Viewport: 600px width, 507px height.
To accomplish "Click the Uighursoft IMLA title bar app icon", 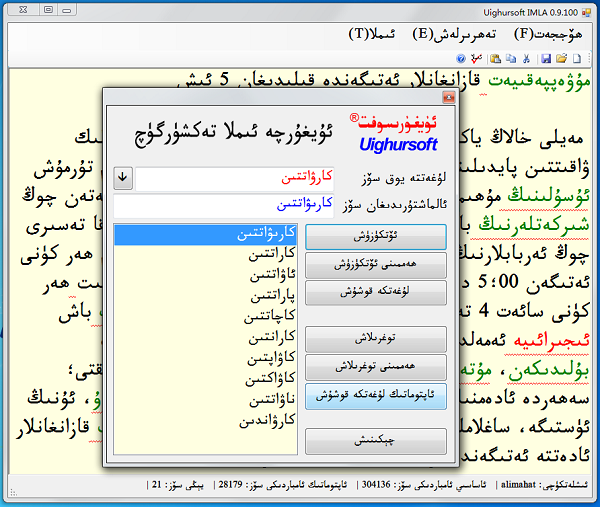I will tap(586, 13).
